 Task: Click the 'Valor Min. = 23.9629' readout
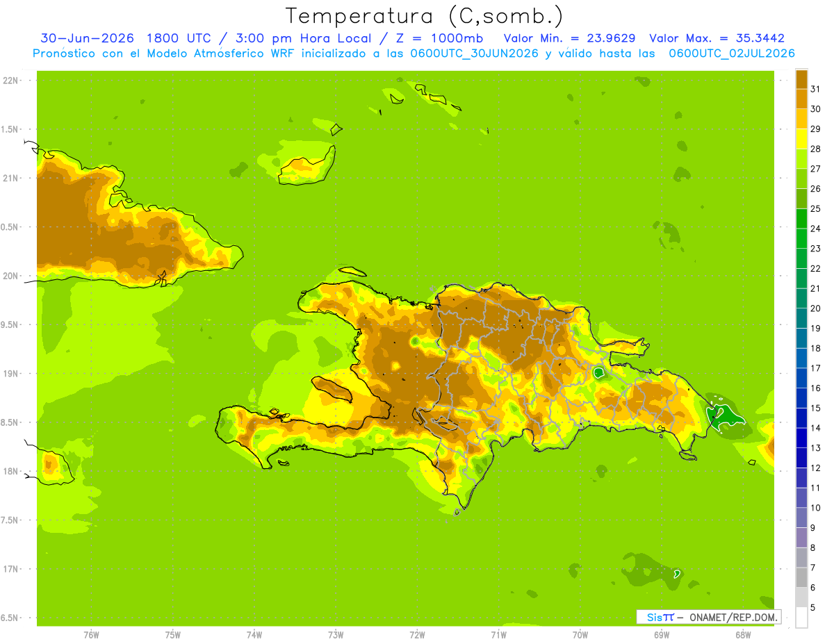click(569, 38)
